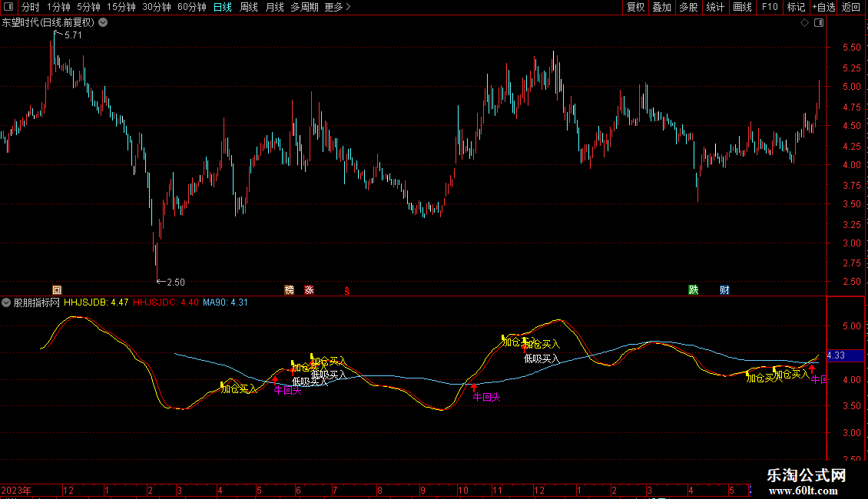Activate the 画线 drawing tool
Screen dimensions: 868x499
pyautogui.click(x=742, y=7)
